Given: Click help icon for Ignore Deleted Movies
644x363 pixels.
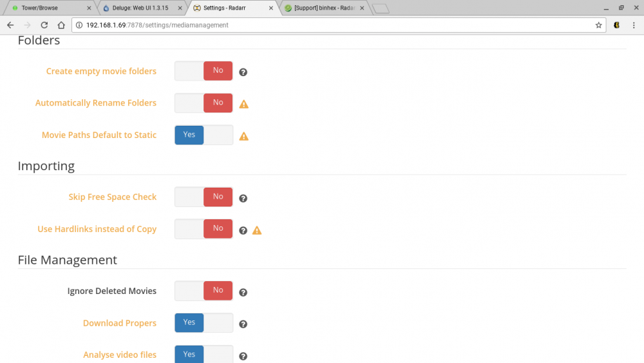Looking at the screenshot, I should [x=243, y=292].
